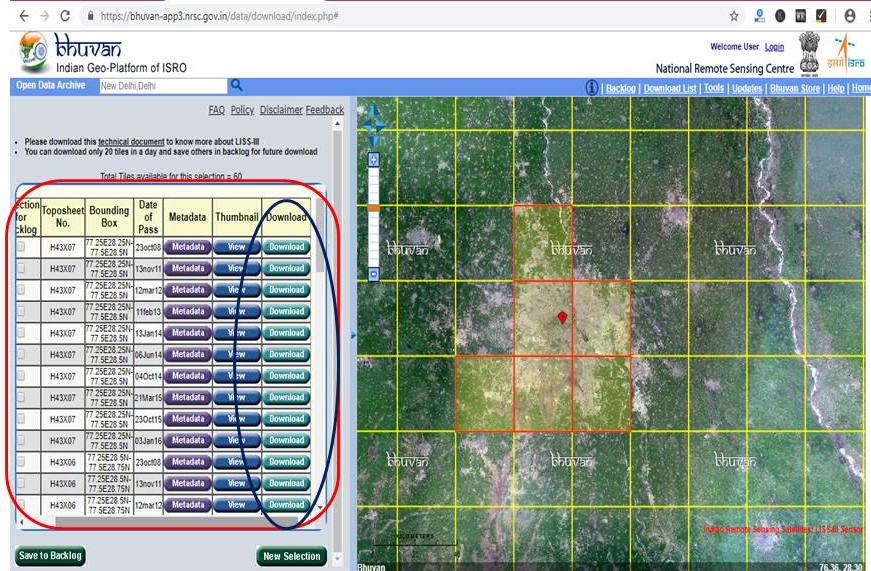
Task: Zoom out on map with minus button
Action: pos(373,274)
